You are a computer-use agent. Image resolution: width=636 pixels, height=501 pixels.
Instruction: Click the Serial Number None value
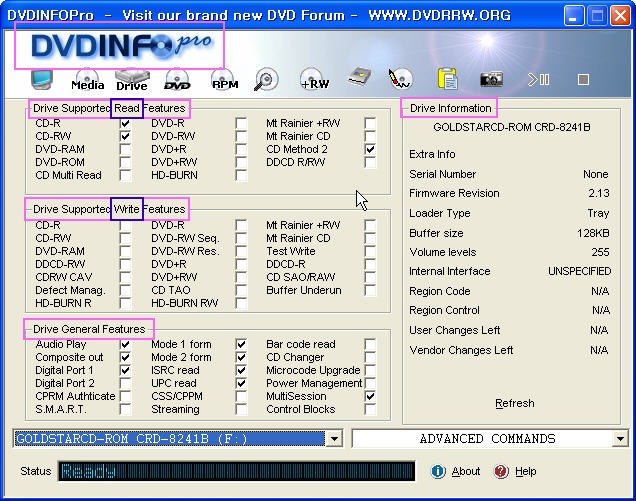595,174
